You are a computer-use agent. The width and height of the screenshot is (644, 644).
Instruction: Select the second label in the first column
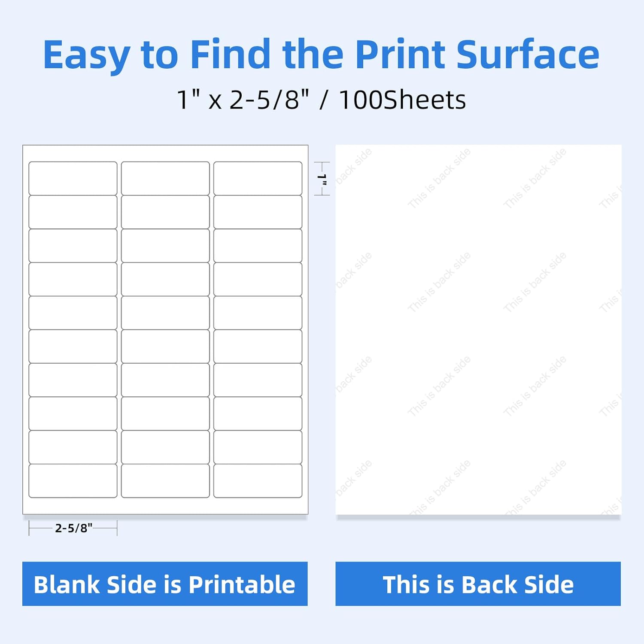pos(73,212)
